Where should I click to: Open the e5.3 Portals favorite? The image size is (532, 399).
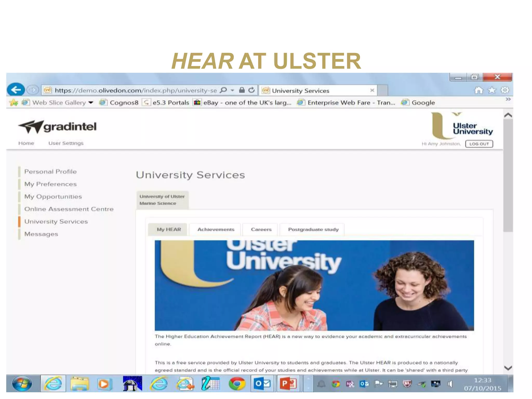[166, 103]
